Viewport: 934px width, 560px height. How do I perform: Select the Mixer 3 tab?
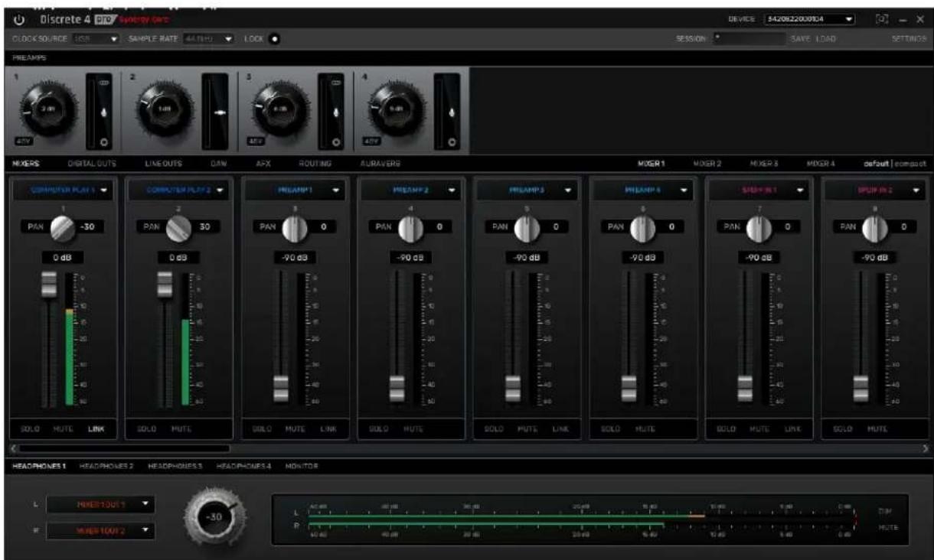click(x=764, y=164)
